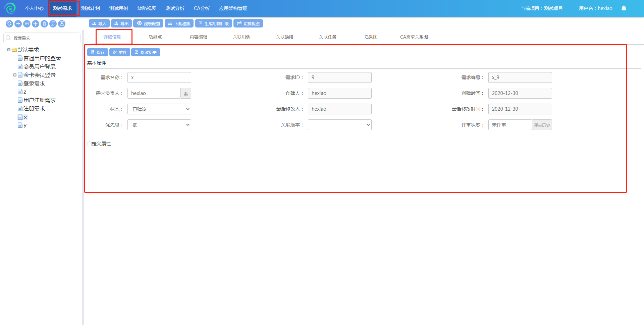This screenshot has width=644, height=325.
Task: Open the 测试计划 menu
Action: pos(91,8)
